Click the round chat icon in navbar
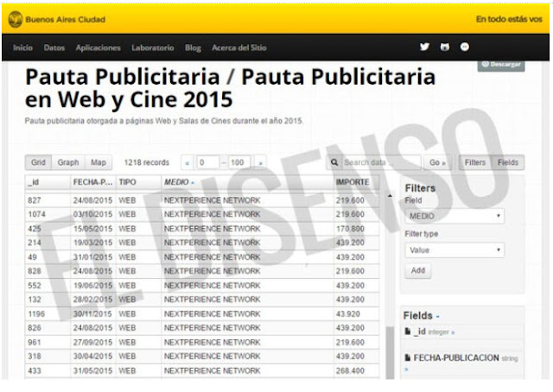Viewport: 553px width, 392px height. (x=465, y=47)
